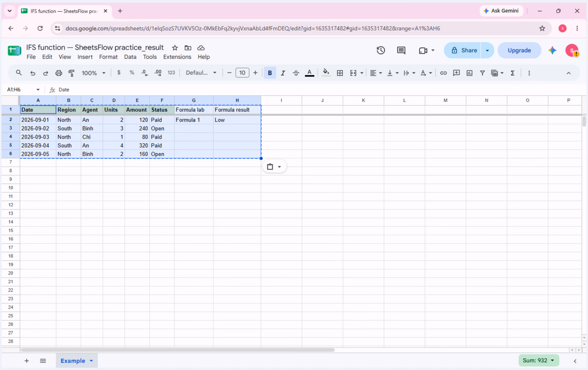Open the font family dropdown
Screen dimensions: 588x370
[201, 73]
